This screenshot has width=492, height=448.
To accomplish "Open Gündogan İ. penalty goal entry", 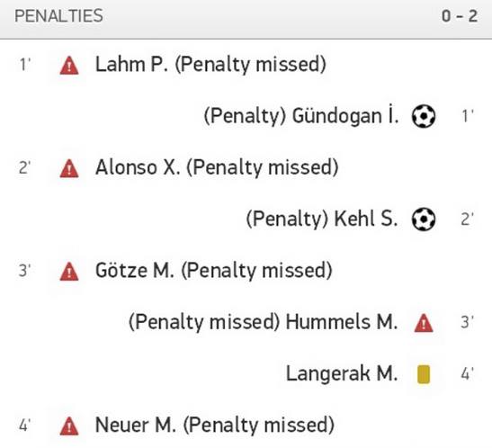I will click(301, 116).
